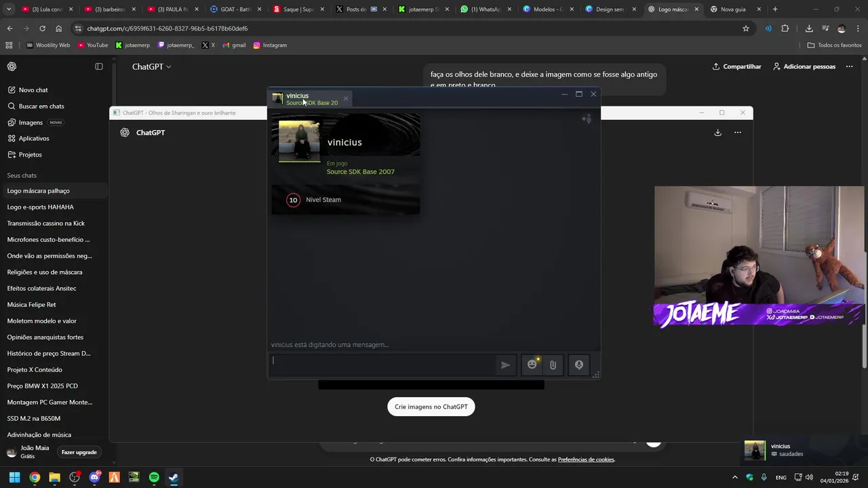Open Chrome extensions puzzle icon
The width and height of the screenshot is (868, 488).
click(x=785, y=28)
